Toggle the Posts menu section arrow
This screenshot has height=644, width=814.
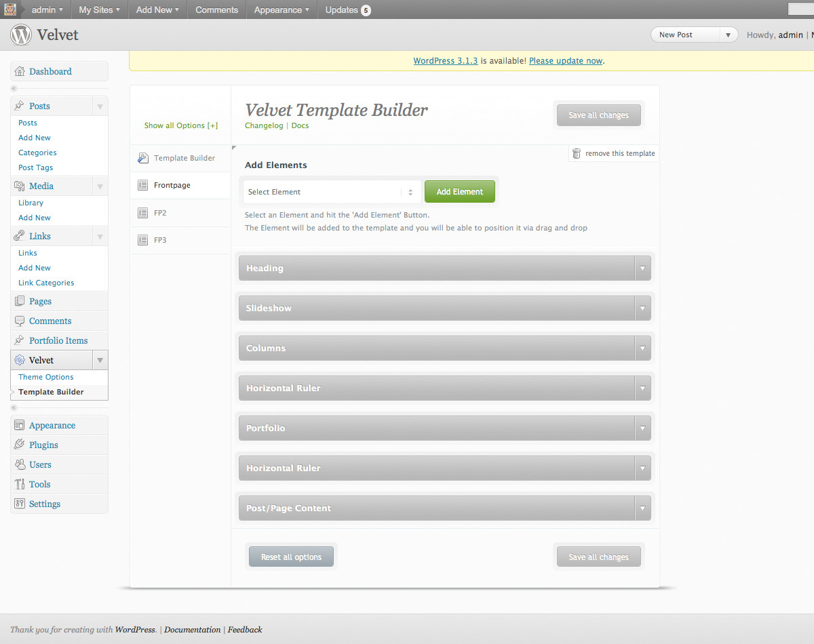100,106
